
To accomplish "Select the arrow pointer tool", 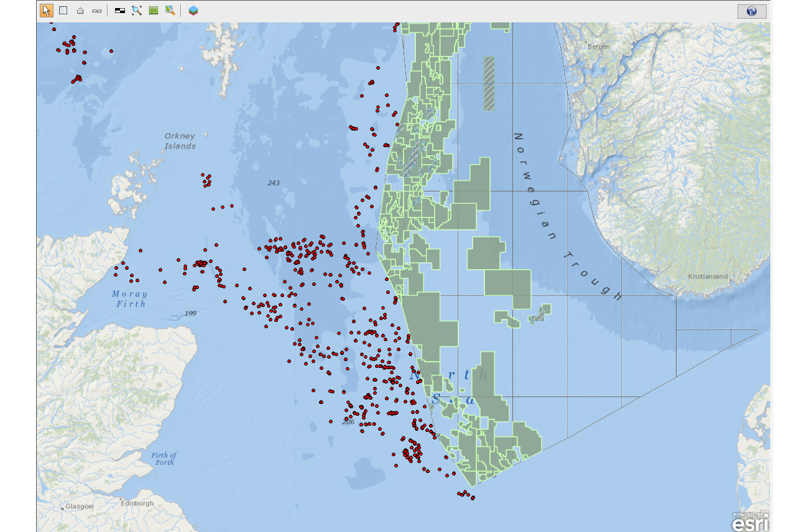I will [x=47, y=11].
